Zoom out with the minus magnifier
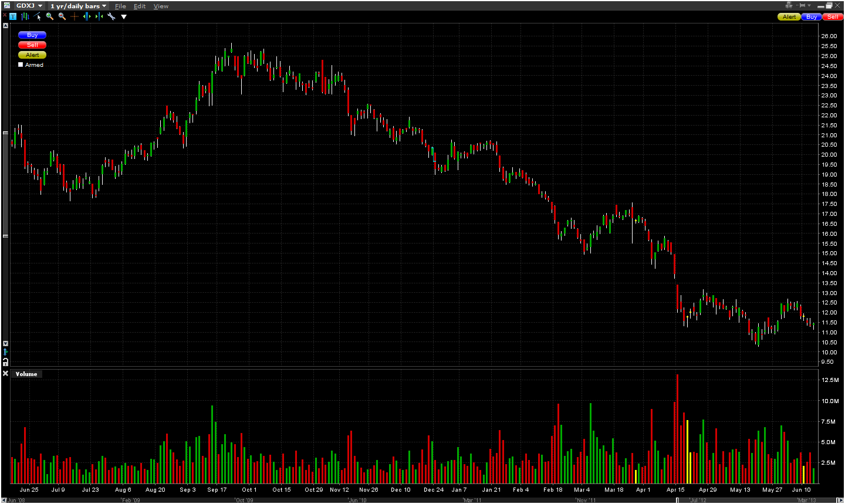This screenshot has height=504, width=845. pos(62,16)
